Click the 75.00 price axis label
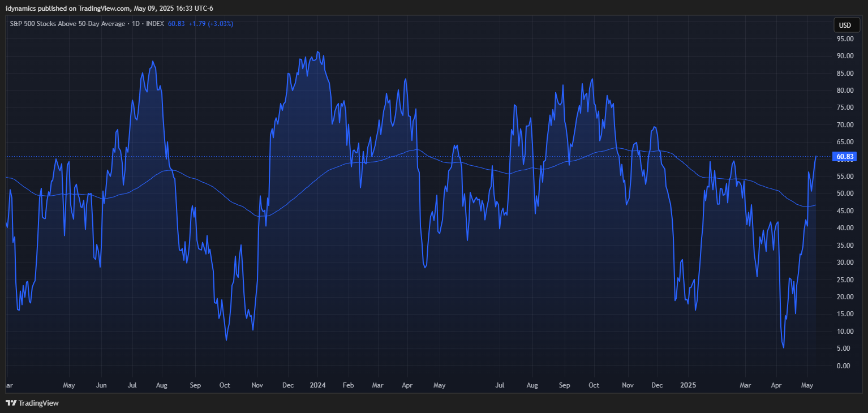868x413 pixels. [845, 107]
